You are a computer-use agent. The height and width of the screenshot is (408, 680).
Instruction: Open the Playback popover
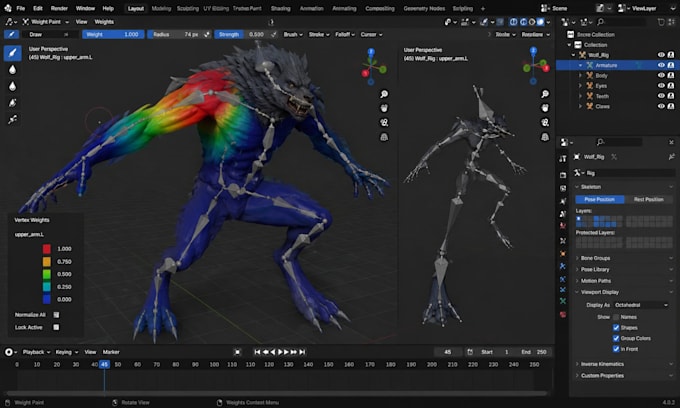[36, 352]
